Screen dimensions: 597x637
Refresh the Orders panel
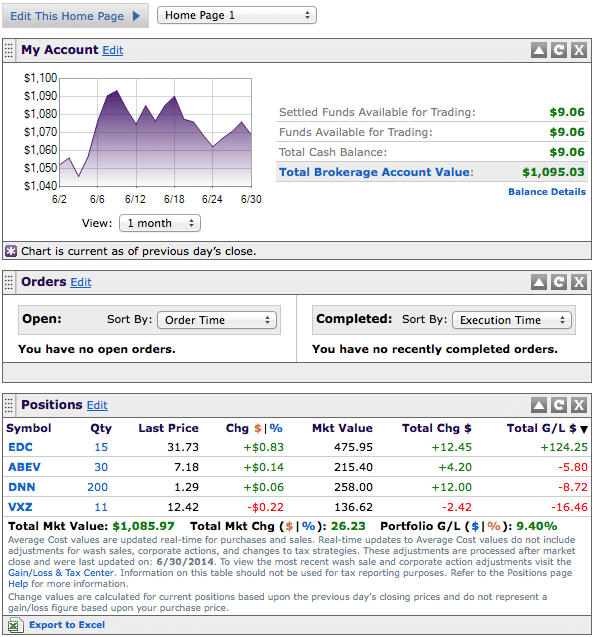(x=559, y=282)
